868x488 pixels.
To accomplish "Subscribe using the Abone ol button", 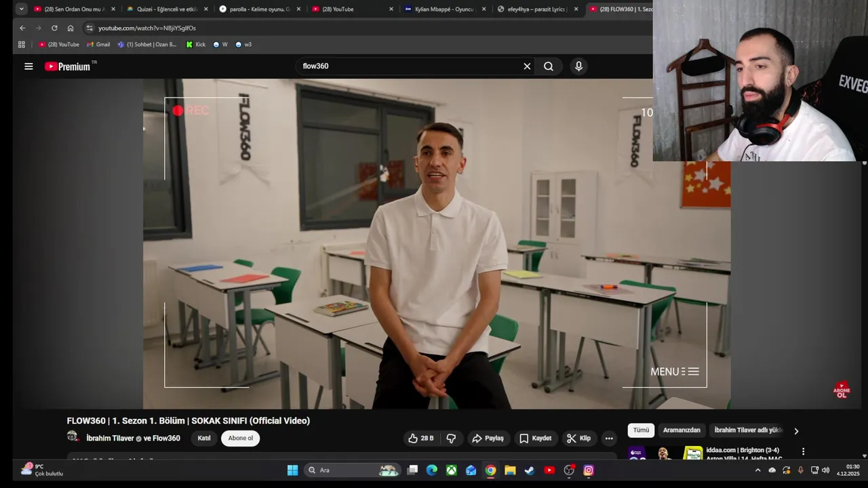I will [x=240, y=439].
